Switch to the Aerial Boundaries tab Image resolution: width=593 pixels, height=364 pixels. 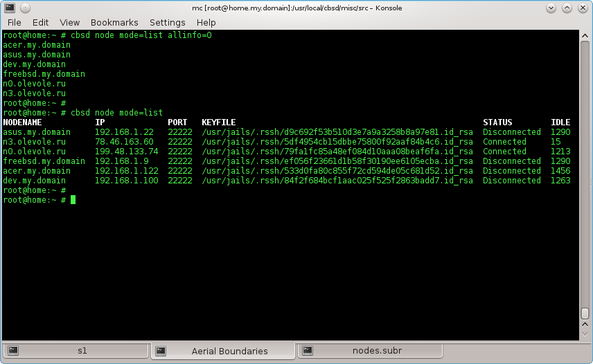pos(223,351)
